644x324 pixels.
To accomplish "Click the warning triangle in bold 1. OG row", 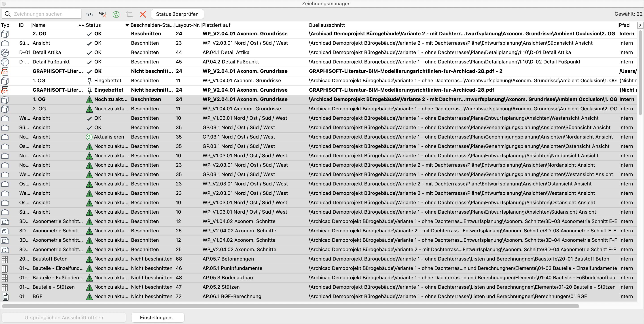I will point(89,99).
